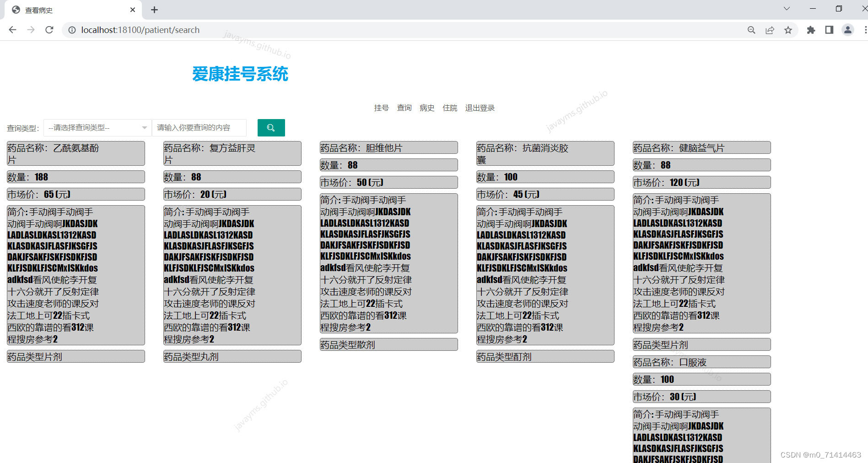Focus the 请输入你要查询的内容 input field
Image resolution: width=868 pixels, height=463 pixels.
[x=199, y=128]
